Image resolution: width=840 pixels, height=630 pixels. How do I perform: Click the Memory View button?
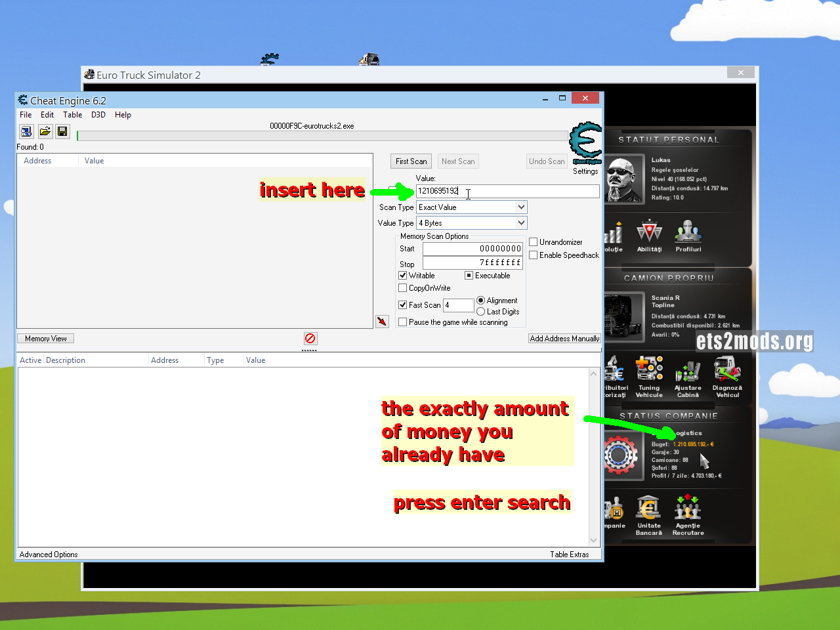(46, 339)
